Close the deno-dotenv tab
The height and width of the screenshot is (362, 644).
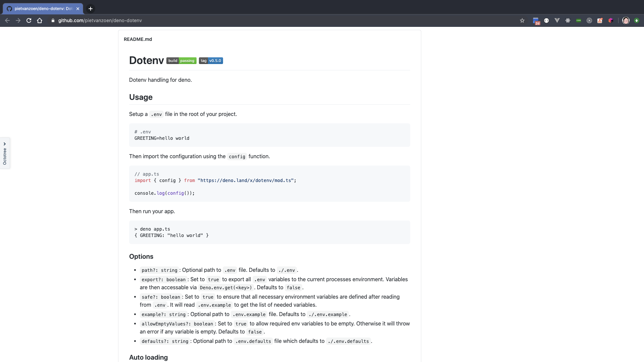point(78,9)
